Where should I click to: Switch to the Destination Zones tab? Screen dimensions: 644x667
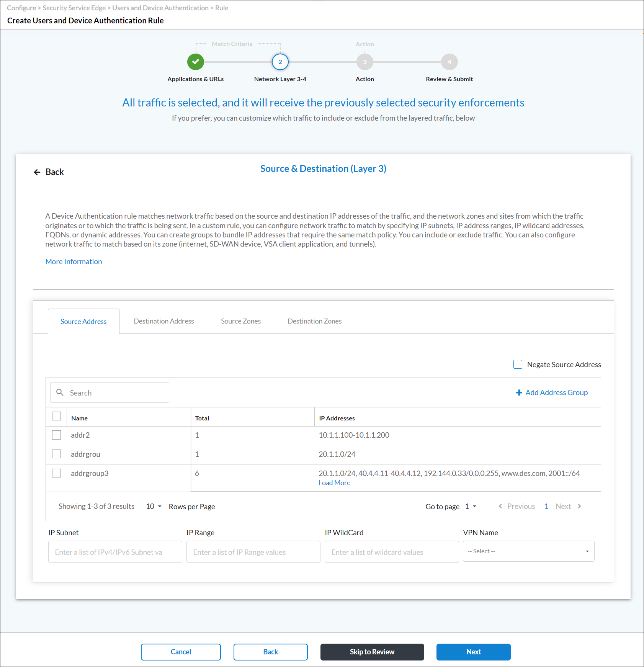314,321
